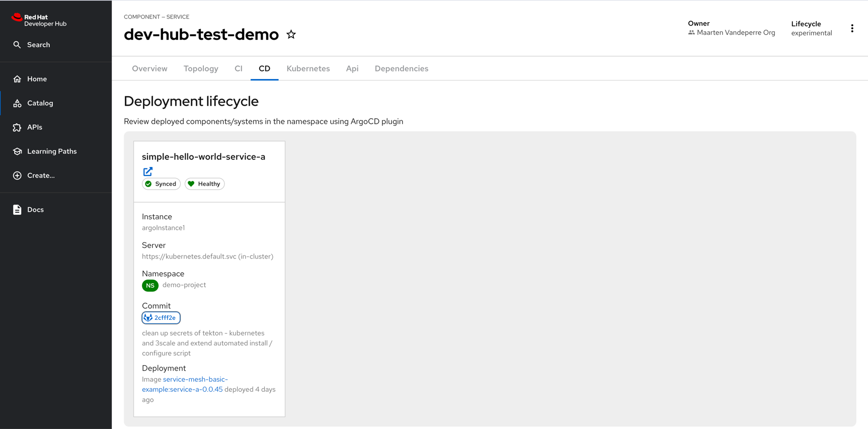This screenshot has width=868, height=429.
Task: Open image link service-mesh-basic-example:service-a-0.0.45
Action: pos(185,384)
